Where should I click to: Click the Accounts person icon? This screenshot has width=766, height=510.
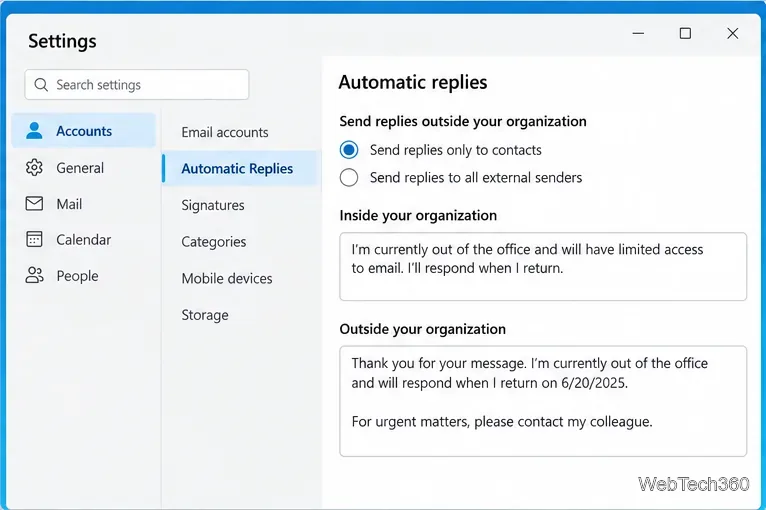click(x=34, y=130)
